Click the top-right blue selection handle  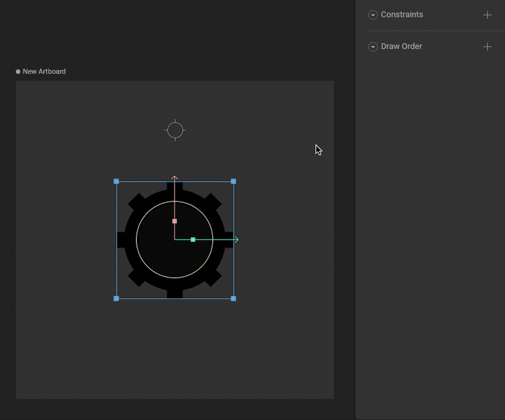234,182
